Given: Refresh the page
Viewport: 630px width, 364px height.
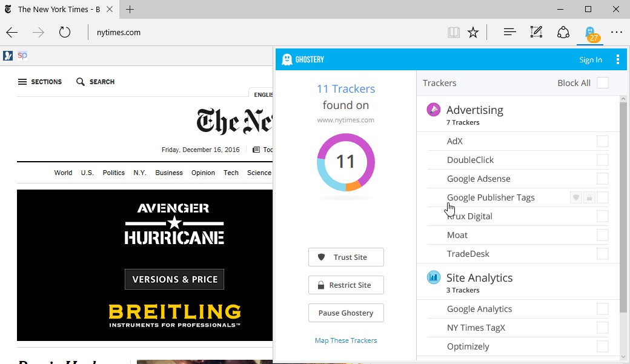Looking at the screenshot, I should 65,33.
